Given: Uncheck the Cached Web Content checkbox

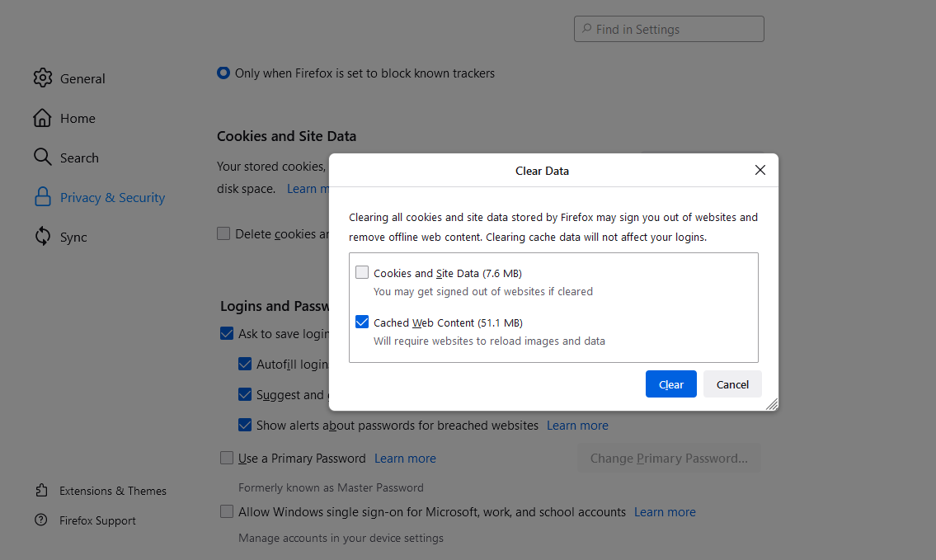Looking at the screenshot, I should [361, 322].
